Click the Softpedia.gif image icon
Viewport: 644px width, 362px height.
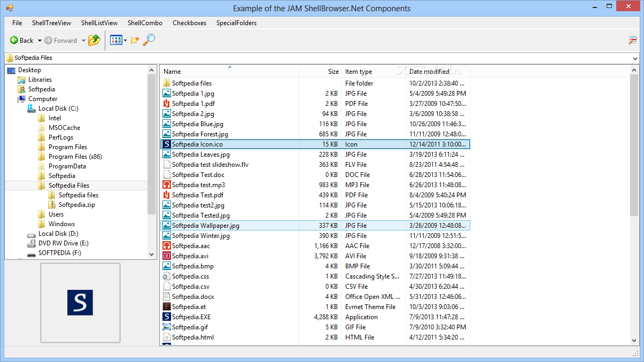[x=167, y=327]
